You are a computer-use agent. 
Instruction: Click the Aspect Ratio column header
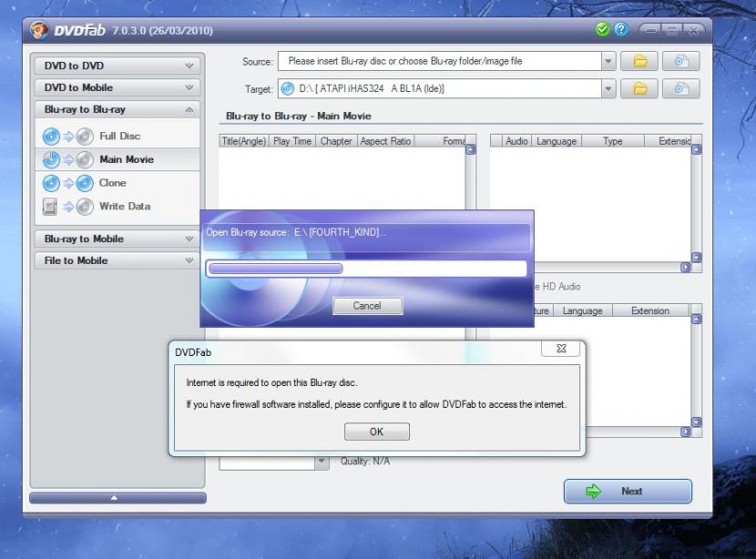point(385,141)
